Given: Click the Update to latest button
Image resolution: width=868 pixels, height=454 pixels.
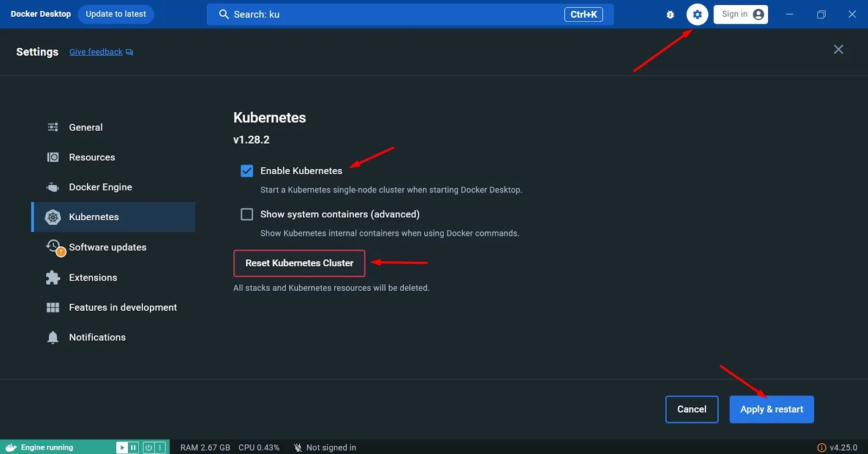Looking at the screenshot, I should coord(116,14).
